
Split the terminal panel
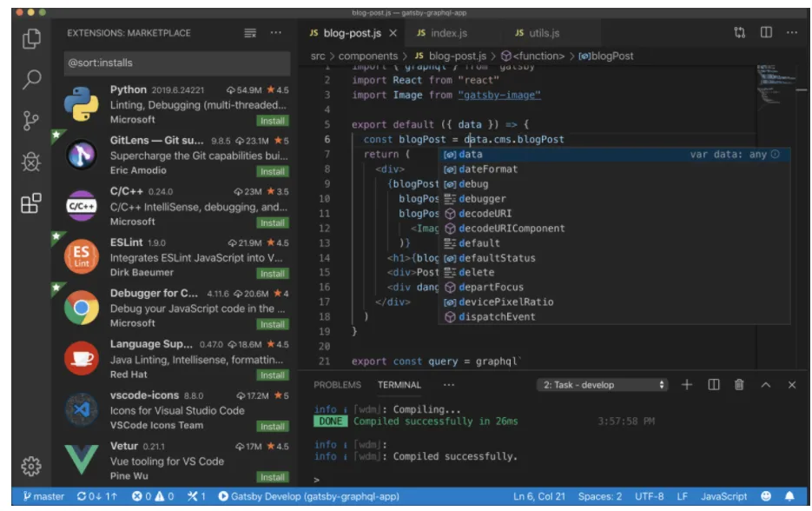[x=714, y=384]
